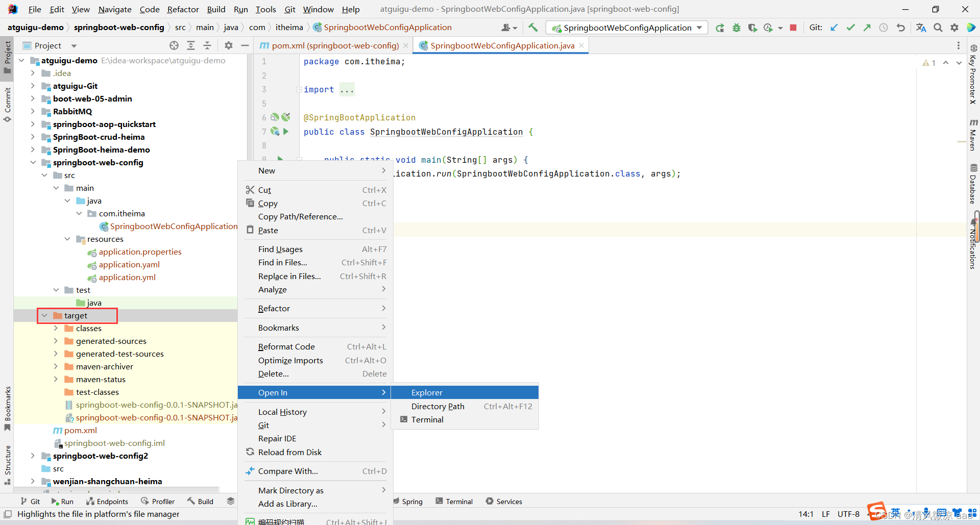Open the Services tool window at bottom
This screenshot has height=525, width=980.
point(504,502)
